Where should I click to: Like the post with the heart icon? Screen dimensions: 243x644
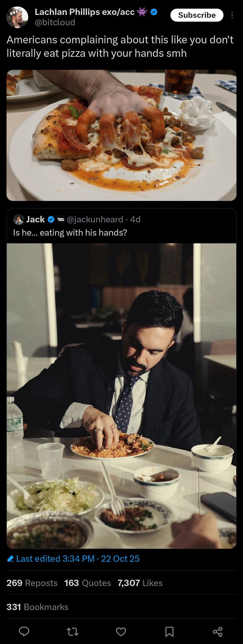click(121, 631)
